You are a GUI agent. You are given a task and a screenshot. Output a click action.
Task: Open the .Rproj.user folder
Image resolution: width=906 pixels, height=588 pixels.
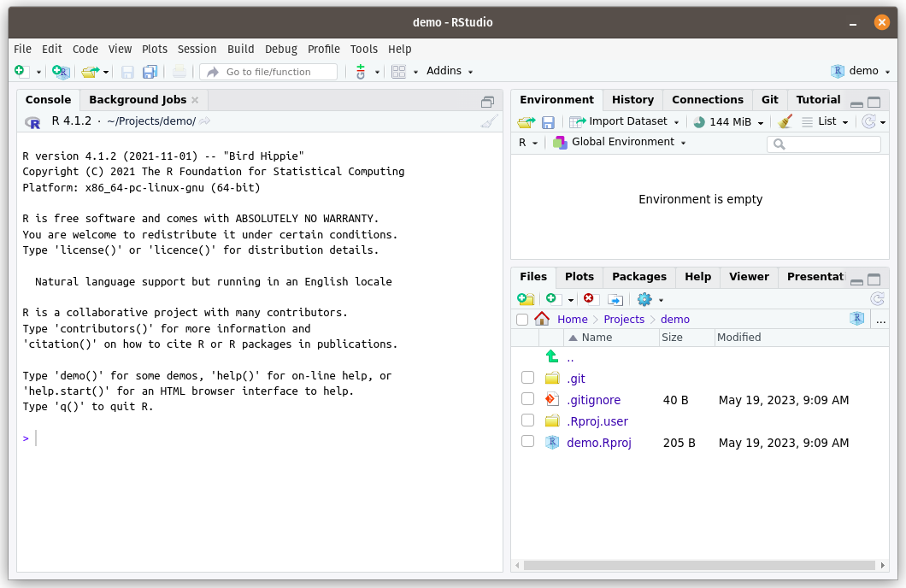[597, 421]
